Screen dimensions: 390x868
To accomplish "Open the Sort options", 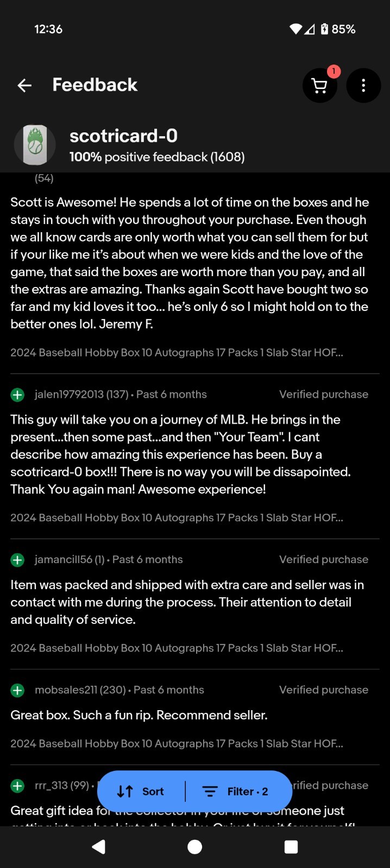I will tap(141, 792).
